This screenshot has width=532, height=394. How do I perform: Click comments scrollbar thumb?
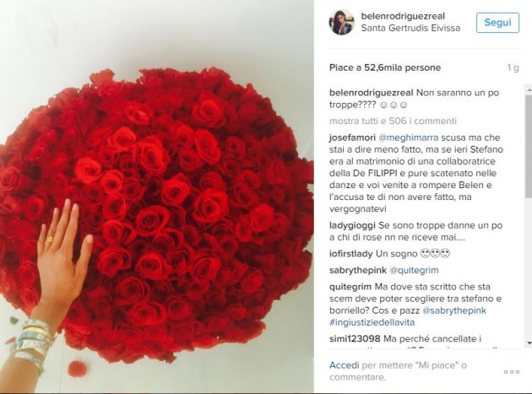pyautogui.click(x=529, y=147)
